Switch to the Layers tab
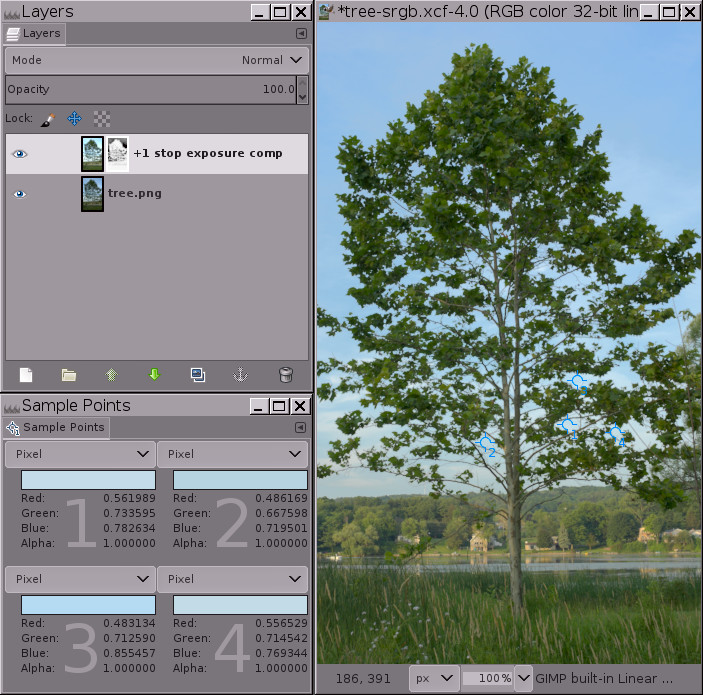The image size is (703, 695). click(x=35, y=33)
